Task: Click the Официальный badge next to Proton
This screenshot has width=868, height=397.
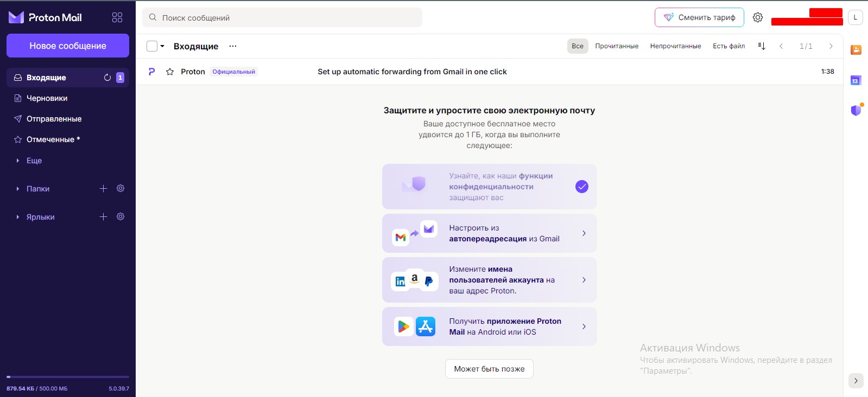Action: coord(234,72)
